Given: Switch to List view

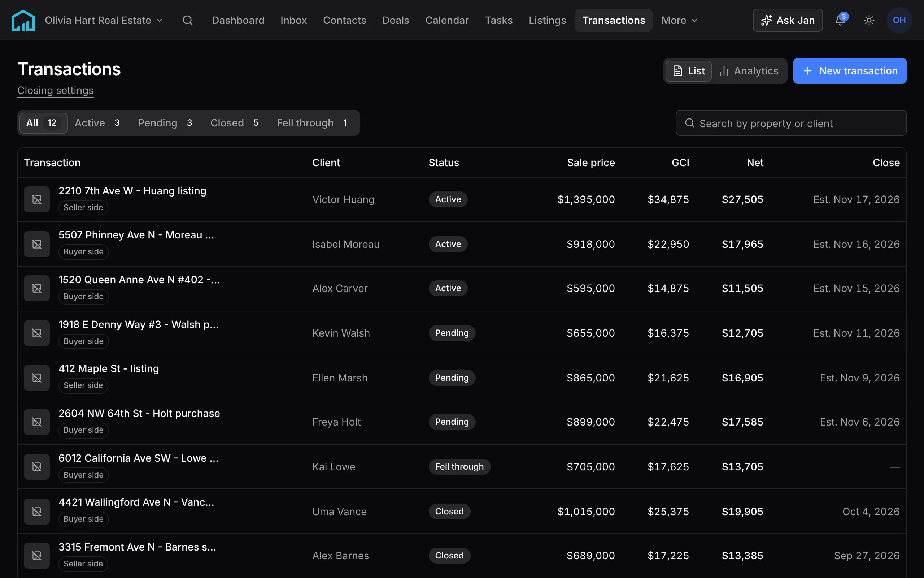Looking at the screenshot, I should click(x=688, y=71).
